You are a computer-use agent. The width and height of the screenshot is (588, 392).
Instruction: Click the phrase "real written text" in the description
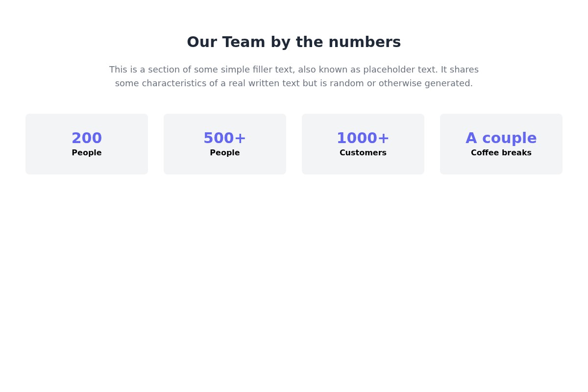[x=264, y=83]
